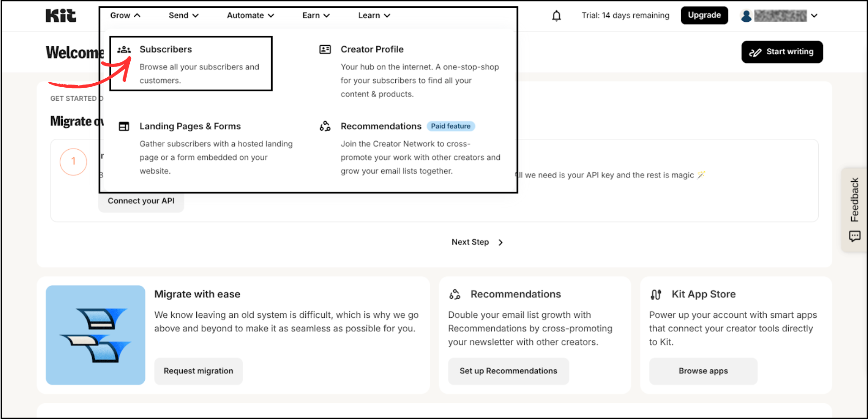Open the Earn dropdown
Screen dimensions: 868x419
[x=315, y=15]
